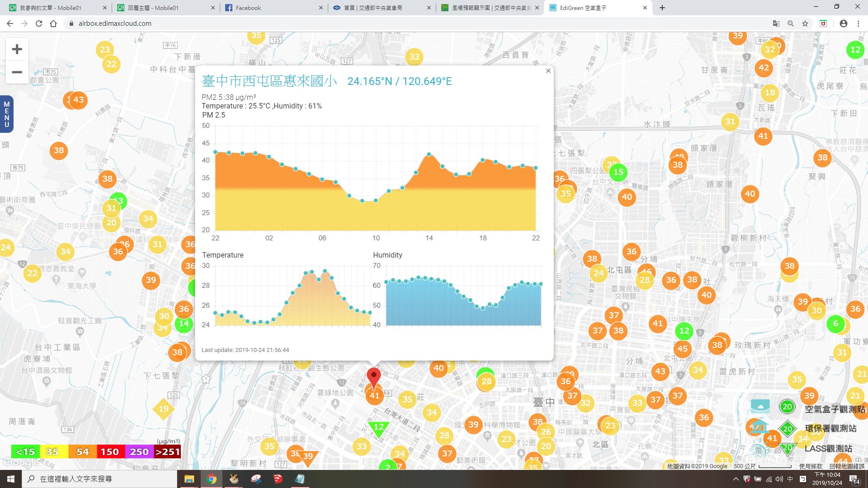Screen dimensions: 868x488
Task: Zoom in the map with plus button
Action: click(x=17, y=49)
